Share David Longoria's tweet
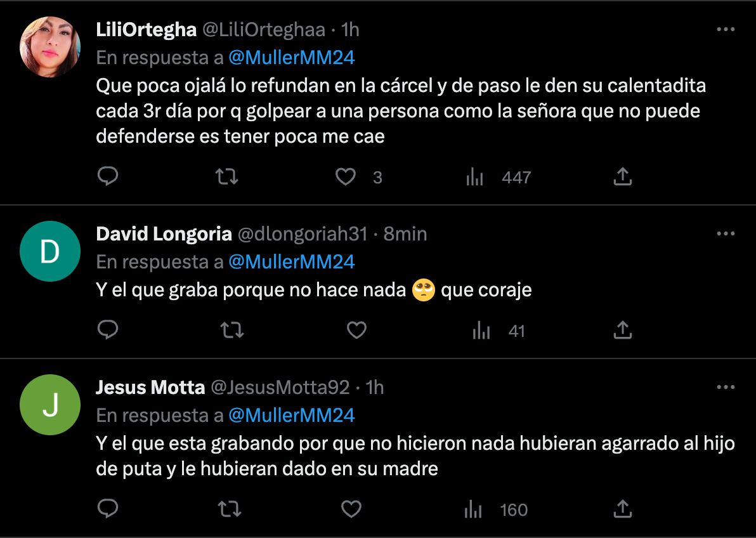This screenshot has width=756, height=538. point(623,331)
